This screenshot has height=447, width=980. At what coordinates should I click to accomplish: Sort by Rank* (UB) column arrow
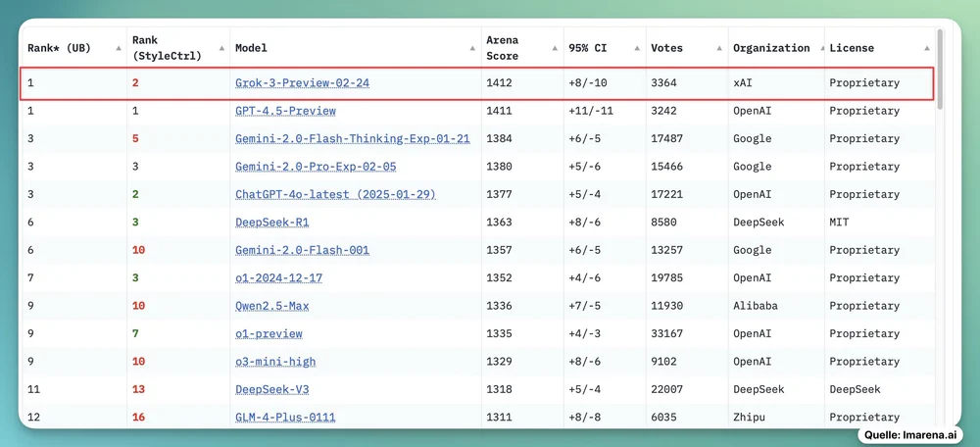point(119,48)
